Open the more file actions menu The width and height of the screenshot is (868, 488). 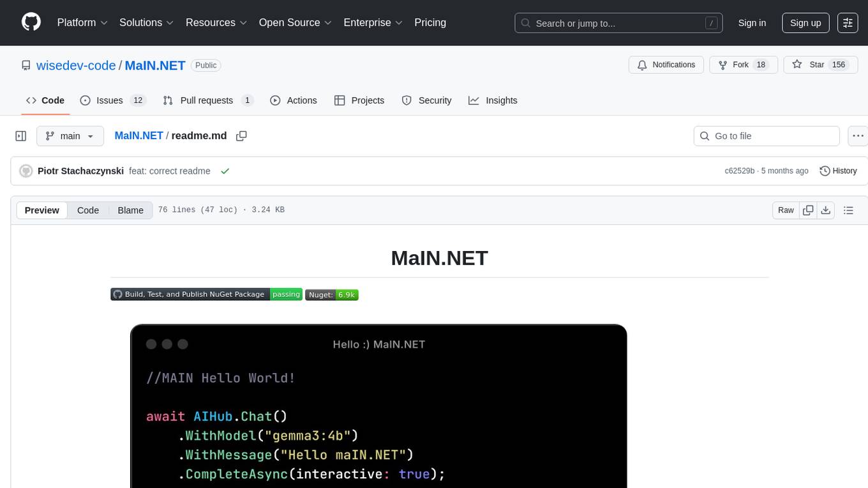(x=858, y=136)
